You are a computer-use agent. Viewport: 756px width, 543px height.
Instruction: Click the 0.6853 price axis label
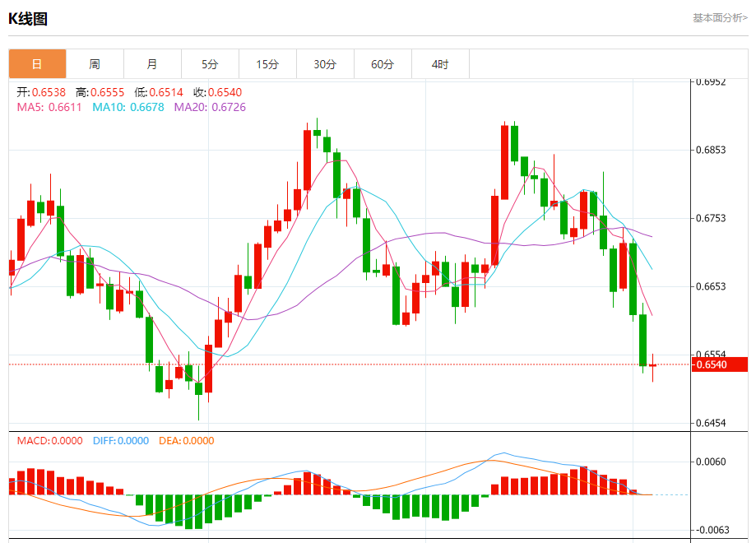tap(711, 150)
